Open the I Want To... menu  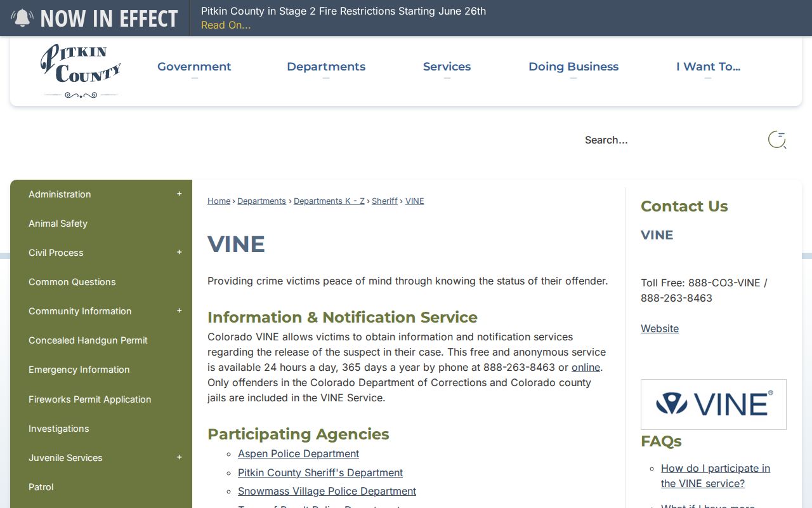click(708, 67)
